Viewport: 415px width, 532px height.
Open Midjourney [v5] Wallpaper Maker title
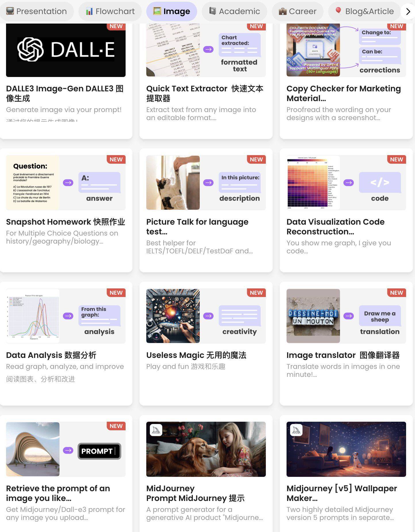(342, 493)
